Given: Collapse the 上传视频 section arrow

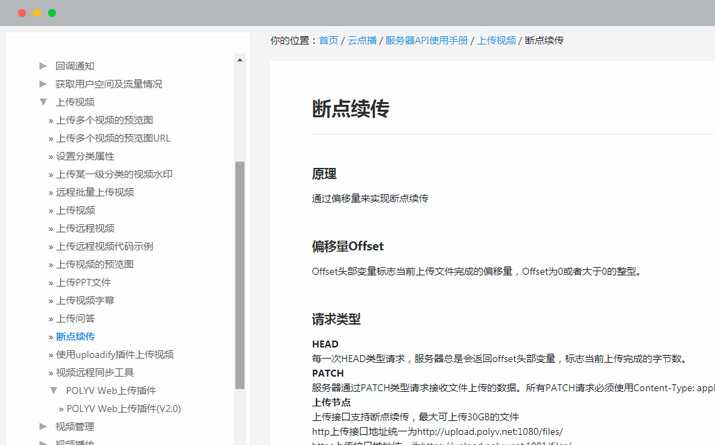Looking at the screenshot, I should [43, 102].
